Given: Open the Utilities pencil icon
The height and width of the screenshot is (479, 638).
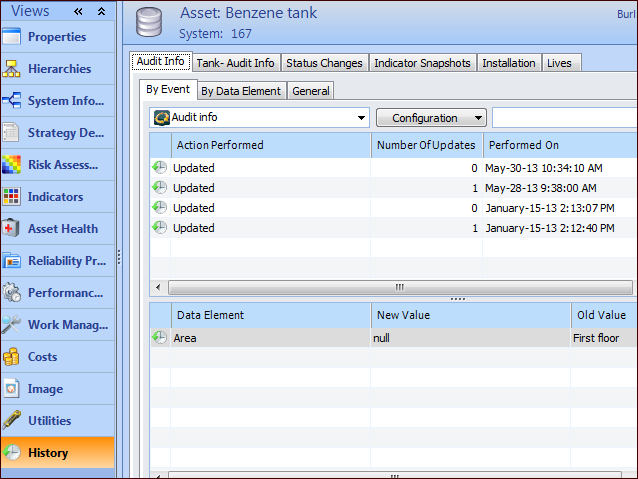Looking at the screenshot, I should coord(12,421).
